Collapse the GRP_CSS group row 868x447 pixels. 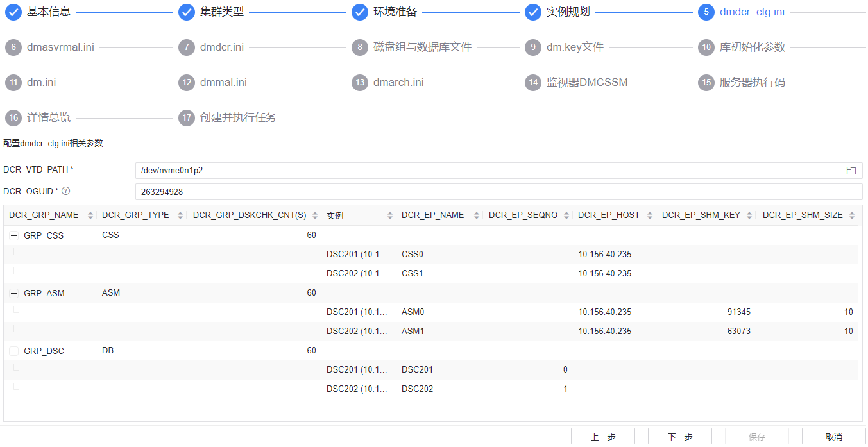[13, 235]
